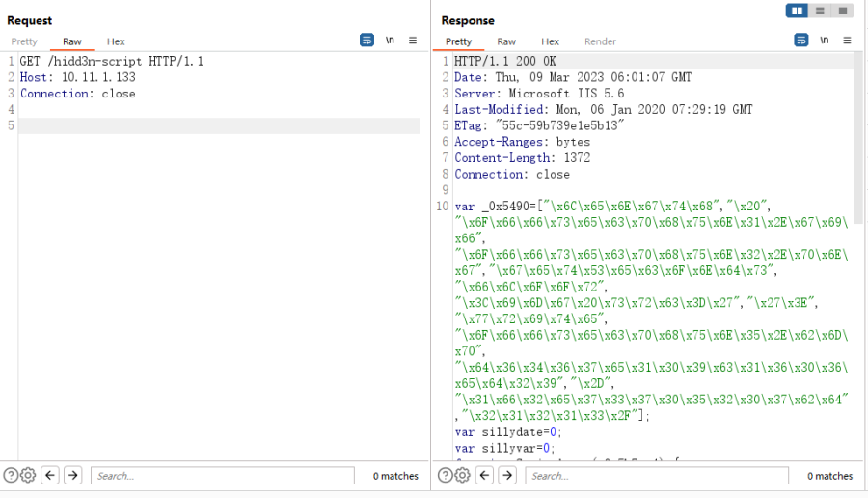The width and height of the screenshot is (868, 498).
Task: Go to previous search match in Request pane
Action: [x=50, y=475]
